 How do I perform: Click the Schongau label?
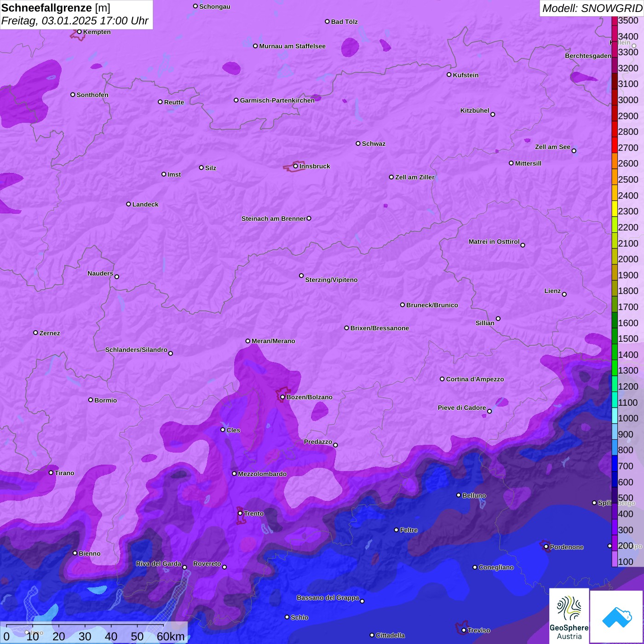pyautogui.click(x=215, y=6)
